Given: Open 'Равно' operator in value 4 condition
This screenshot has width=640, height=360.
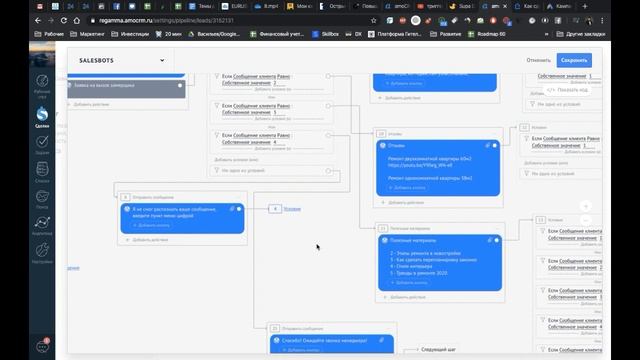Looking at the screenshot, I should (x=283, y=135).
